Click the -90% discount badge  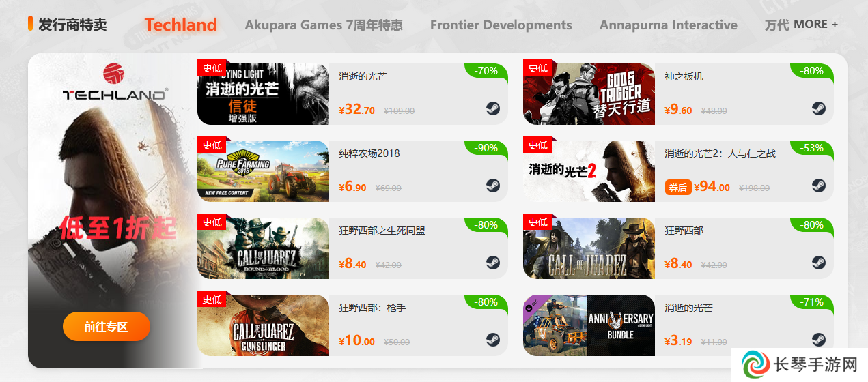[x=486, y=148]
